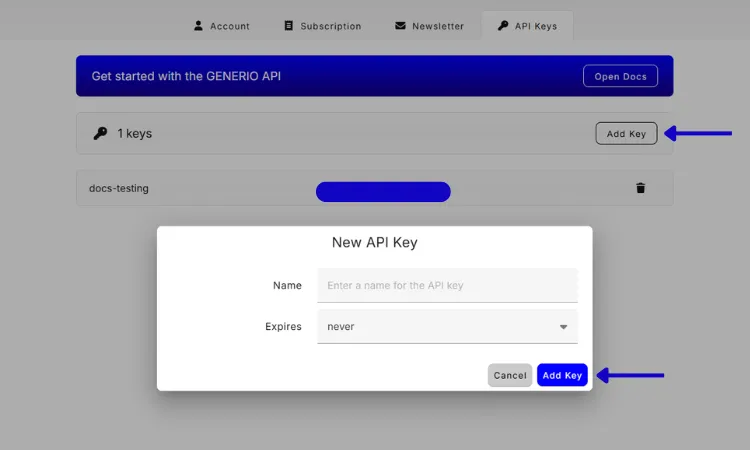Click the Name field label

287,285
